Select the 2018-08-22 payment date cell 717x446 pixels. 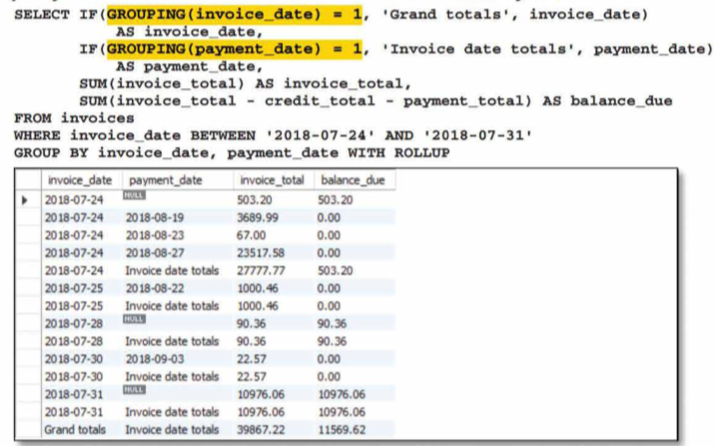(156, 288)
